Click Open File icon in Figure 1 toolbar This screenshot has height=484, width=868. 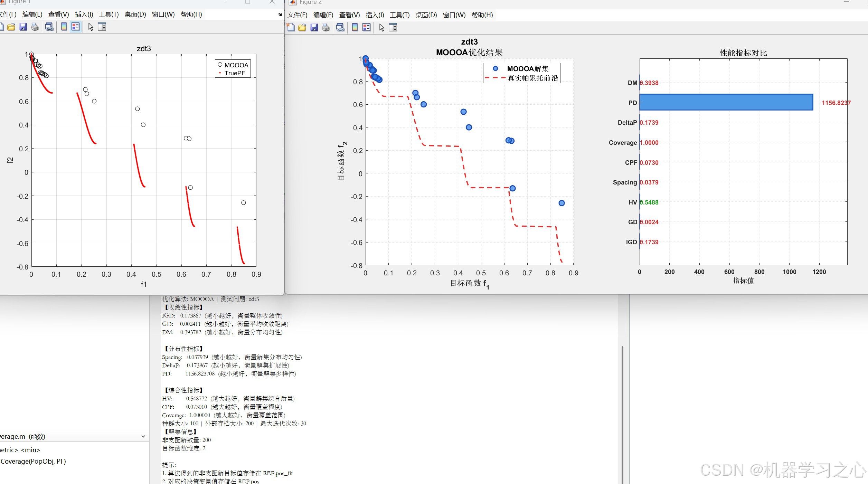coord(11,27)
